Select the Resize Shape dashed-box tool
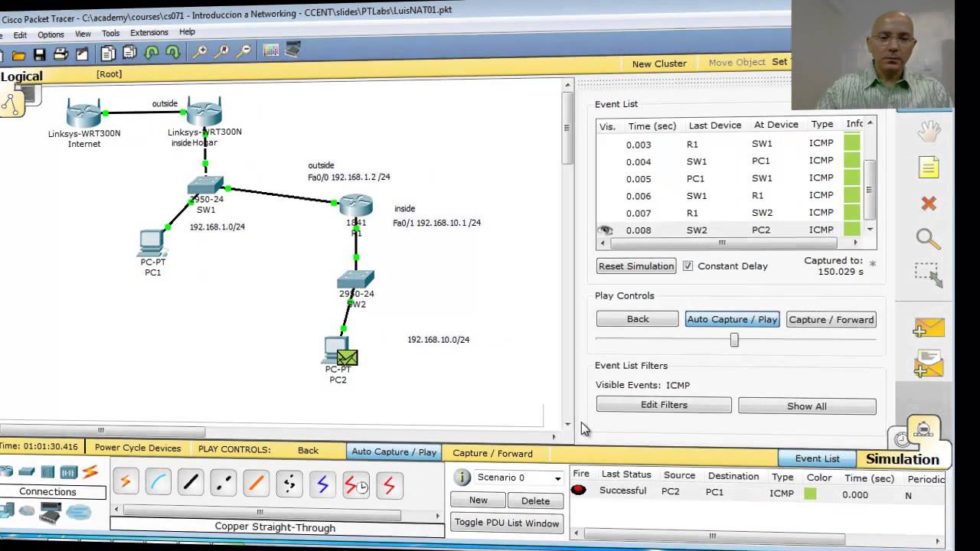980x551 pixels. pyautogui.click(x=929, y=275)
